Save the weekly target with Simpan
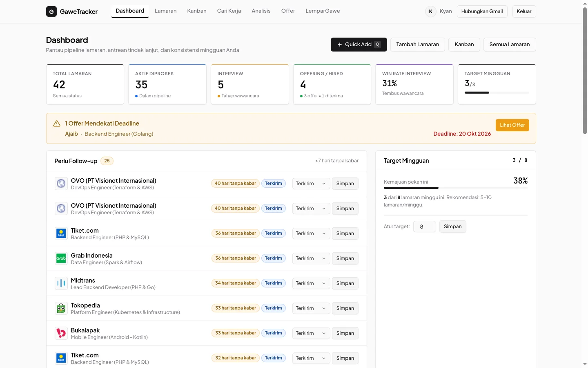This screenshot has height=368, width=588. pyautogui.click(x=452, y=227)
